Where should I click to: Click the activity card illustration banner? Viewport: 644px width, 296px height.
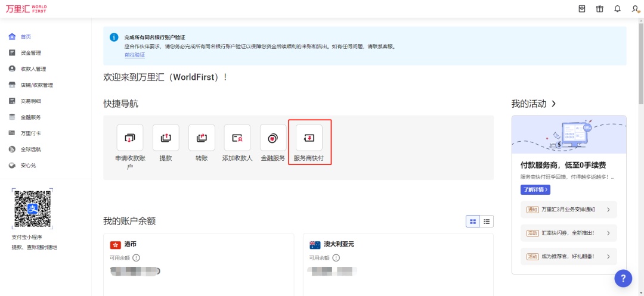click(569, 135)
